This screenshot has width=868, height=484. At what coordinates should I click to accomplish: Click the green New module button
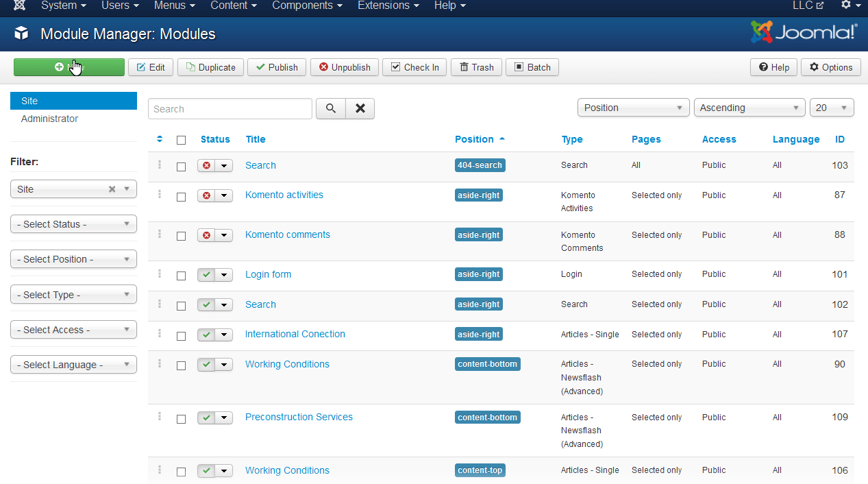(69, 67)
